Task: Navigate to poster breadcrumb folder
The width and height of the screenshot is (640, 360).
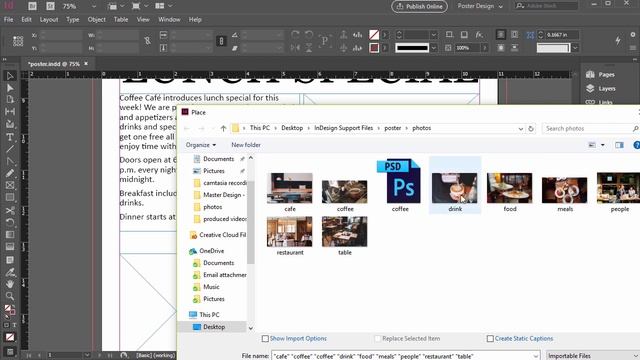Action: point(393,128)
